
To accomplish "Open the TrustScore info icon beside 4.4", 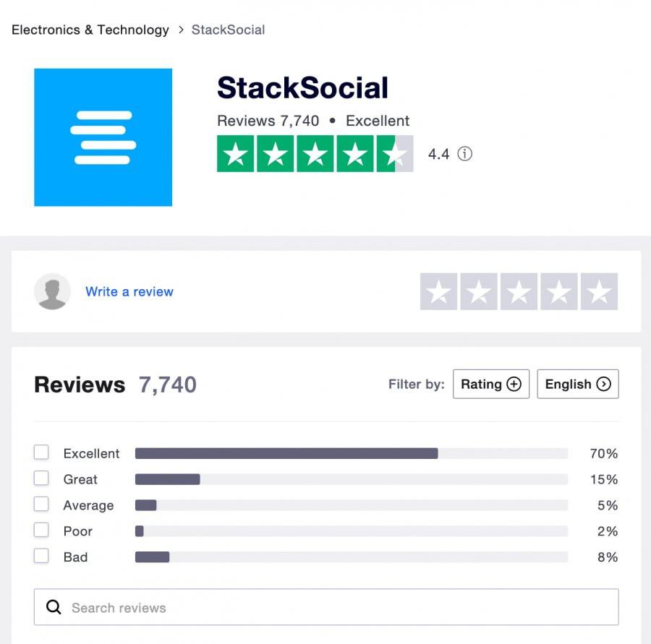I will [x=464, y=154].
